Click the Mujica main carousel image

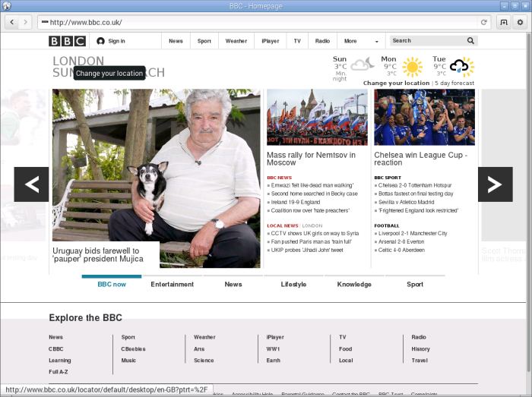[x=157, y=178]
